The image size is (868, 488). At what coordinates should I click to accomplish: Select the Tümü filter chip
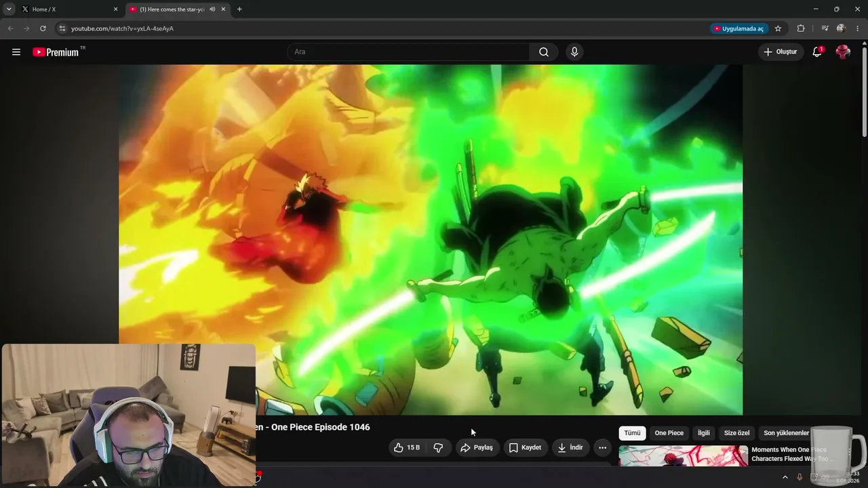click(632, 433)
